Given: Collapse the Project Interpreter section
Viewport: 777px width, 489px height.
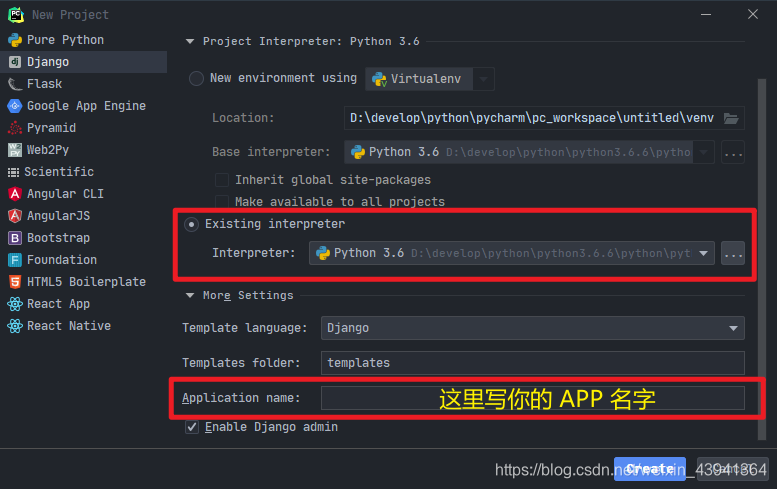Looking at the screenshot, I should (x=190, y=42).
